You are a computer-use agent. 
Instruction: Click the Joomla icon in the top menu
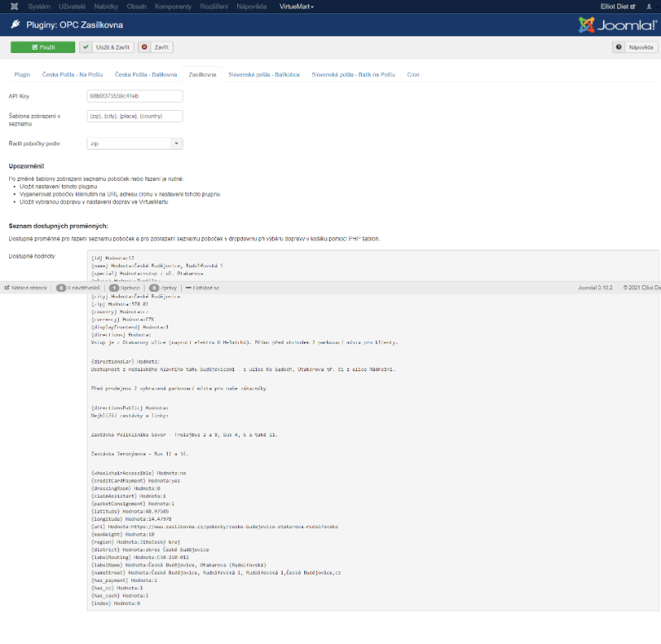point(14,7)
